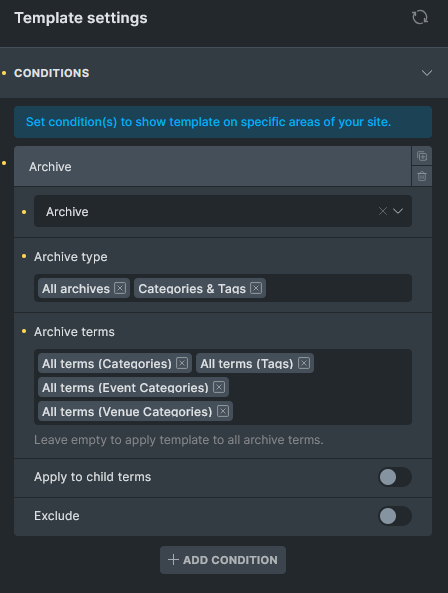This screenshot has width=448, height=593.
Task: Open the Archive condition dropdown arrow
Action: pos(398,211)
